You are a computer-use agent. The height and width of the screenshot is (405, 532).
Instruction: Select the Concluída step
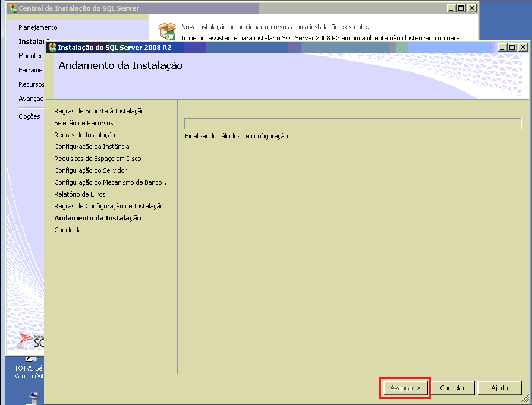pyautogui.click(x=68, y=229)
